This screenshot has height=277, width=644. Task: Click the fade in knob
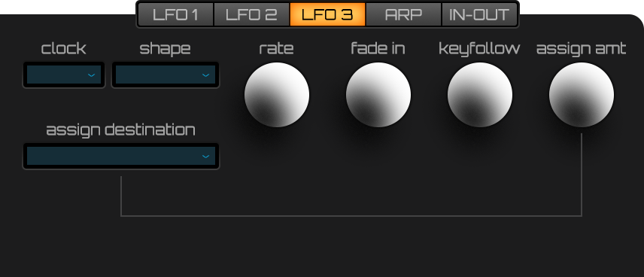coord(378,95)
